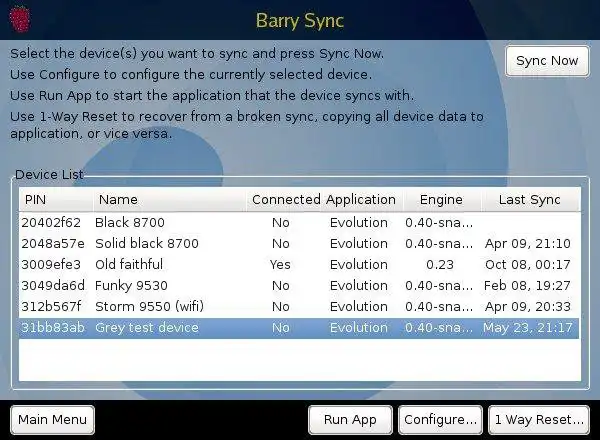
Task: Start the 1 Way Reset... option
Action: [x=539, y=420]
